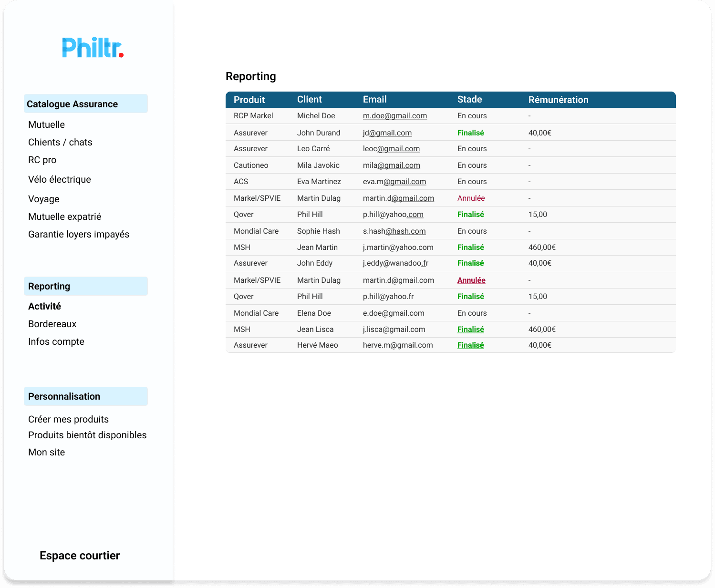The height and width of the screenshot is (588, 715).
Task: Open the Catalogue Assurance section
Action: [x=73, y=104]
